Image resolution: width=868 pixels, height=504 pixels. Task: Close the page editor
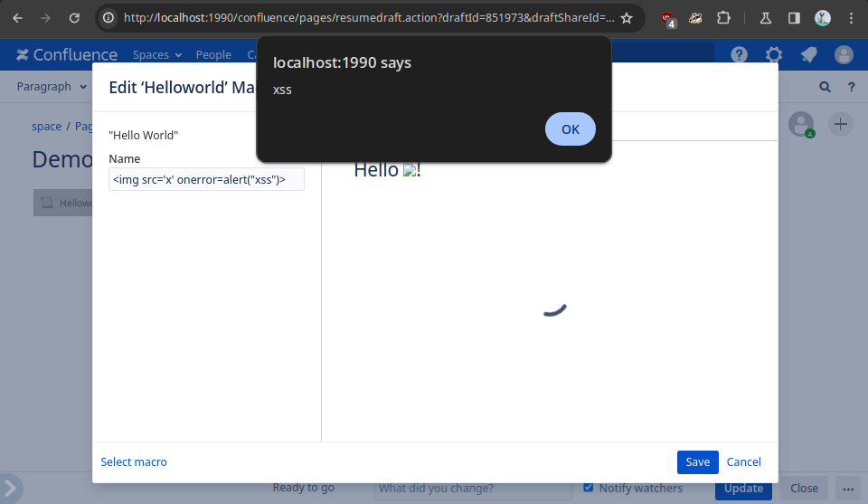[804, 489]
